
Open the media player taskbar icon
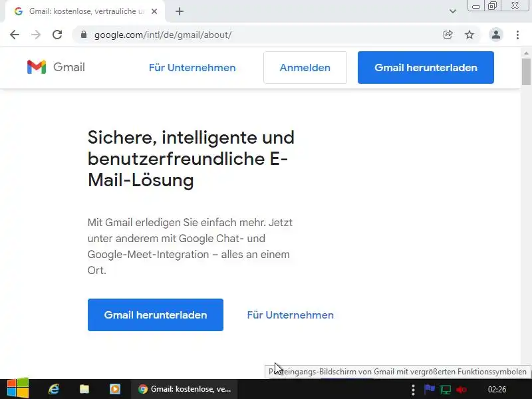pyautogui.click(x=114, y=389)
